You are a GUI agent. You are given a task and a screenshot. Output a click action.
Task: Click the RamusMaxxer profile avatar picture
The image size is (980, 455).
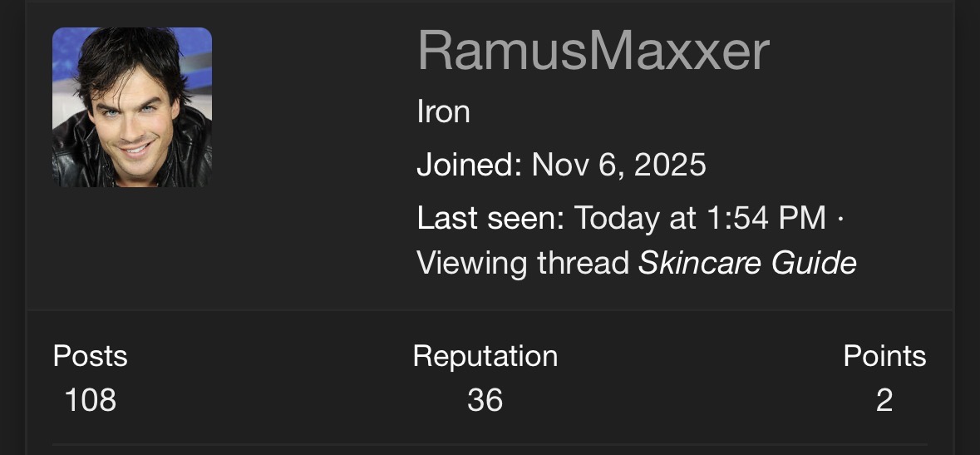coord(132,107)
